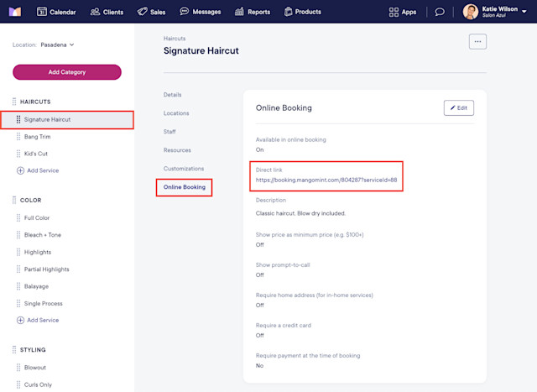Select Balayage service
537x392 pixels.
pyautogui.click(x=36, y=286)
